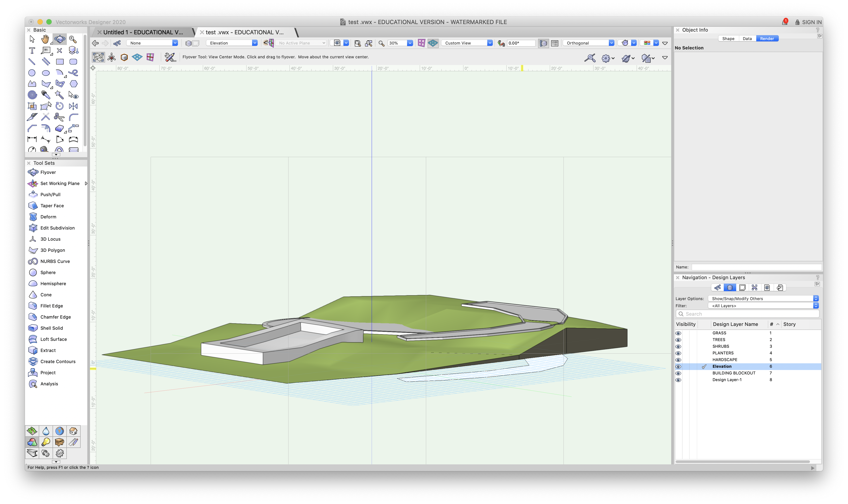The image size is (848, 504).
Task: Open the Shape tab in Object Info
Action: click(728, 38)
